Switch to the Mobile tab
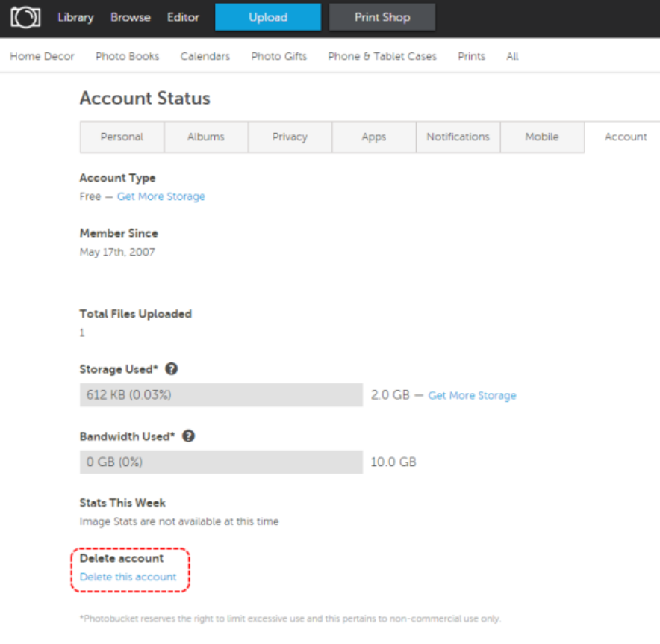 coord(542,137)
